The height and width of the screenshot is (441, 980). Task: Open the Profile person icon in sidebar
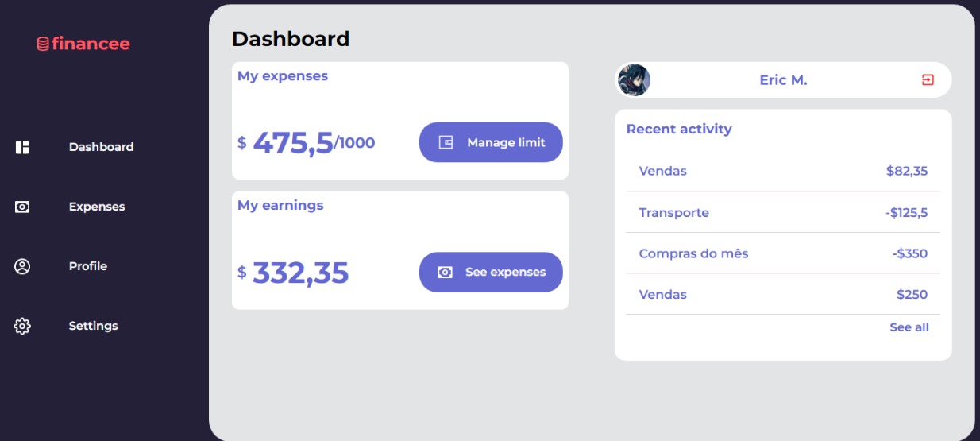pyautogui.click(x=22, y=266)
